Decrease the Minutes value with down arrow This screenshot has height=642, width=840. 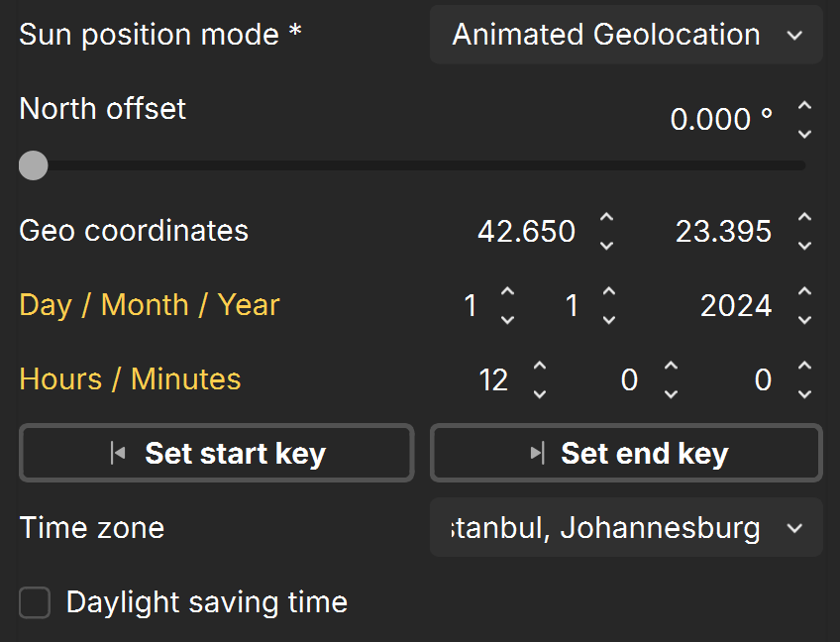click(671, 394)
